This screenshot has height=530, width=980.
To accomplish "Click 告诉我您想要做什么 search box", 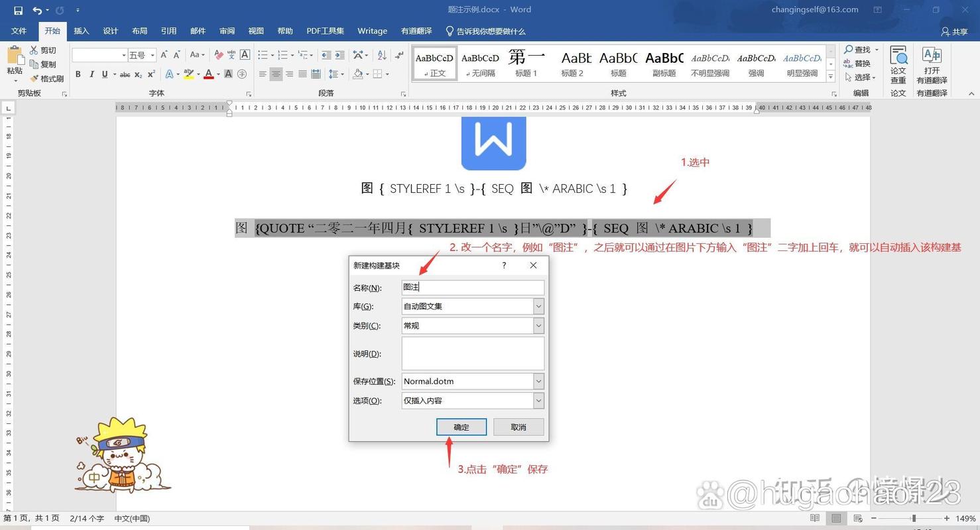I will pos(485,31).
